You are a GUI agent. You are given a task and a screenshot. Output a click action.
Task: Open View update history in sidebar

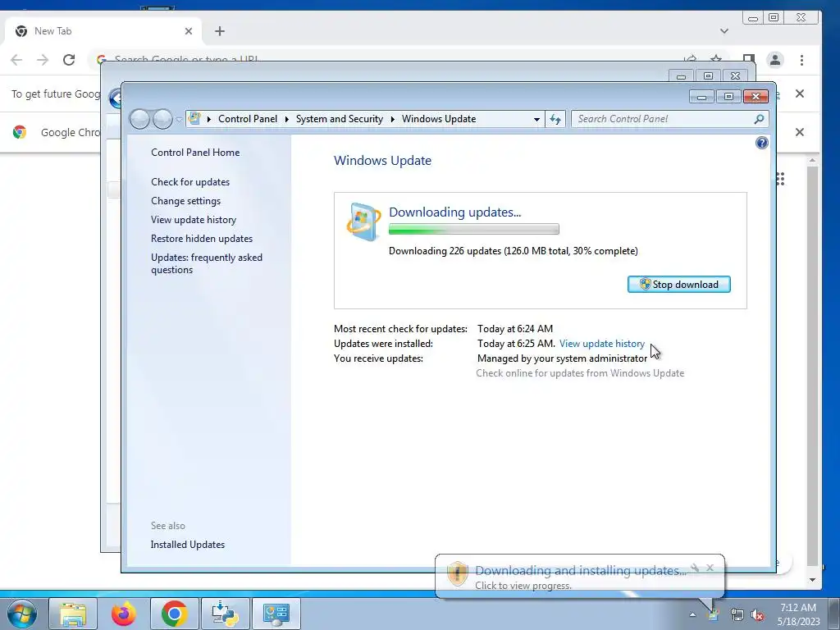[194, 220]
